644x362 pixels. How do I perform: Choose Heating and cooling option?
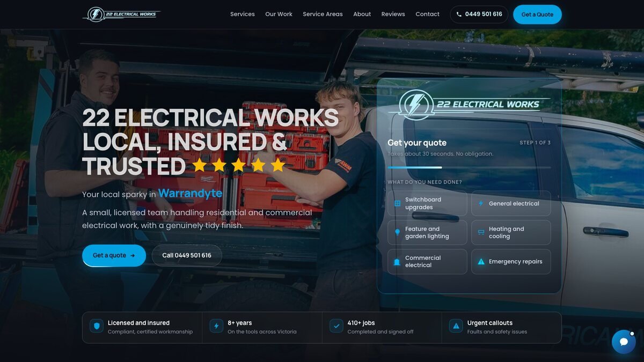pos(511,232)
